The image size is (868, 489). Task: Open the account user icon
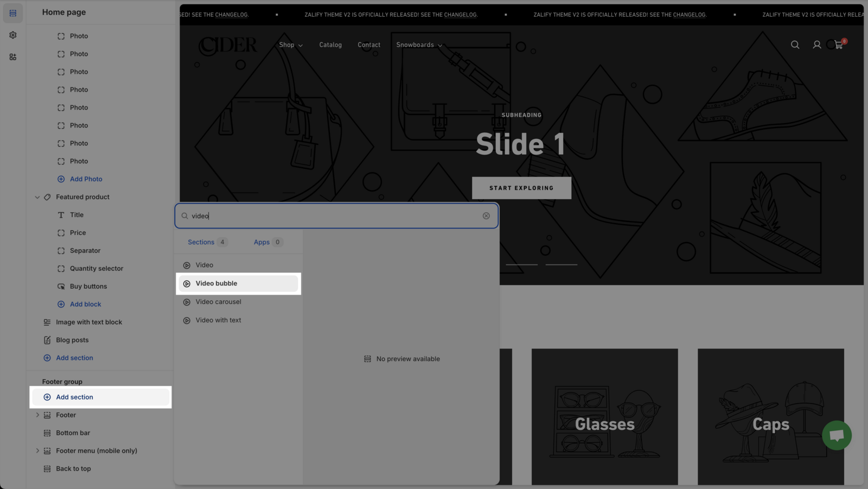coord(816,45)
